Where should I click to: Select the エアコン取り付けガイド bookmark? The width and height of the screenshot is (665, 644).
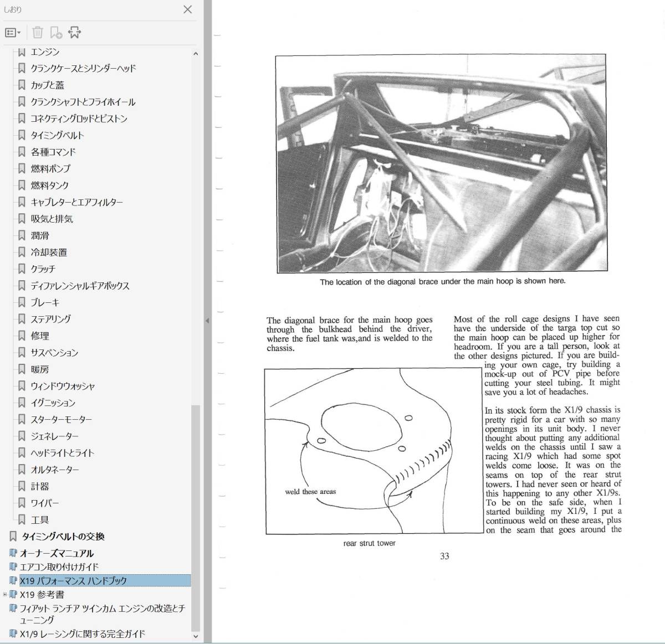pyautogui.click(x=59, y=567)
